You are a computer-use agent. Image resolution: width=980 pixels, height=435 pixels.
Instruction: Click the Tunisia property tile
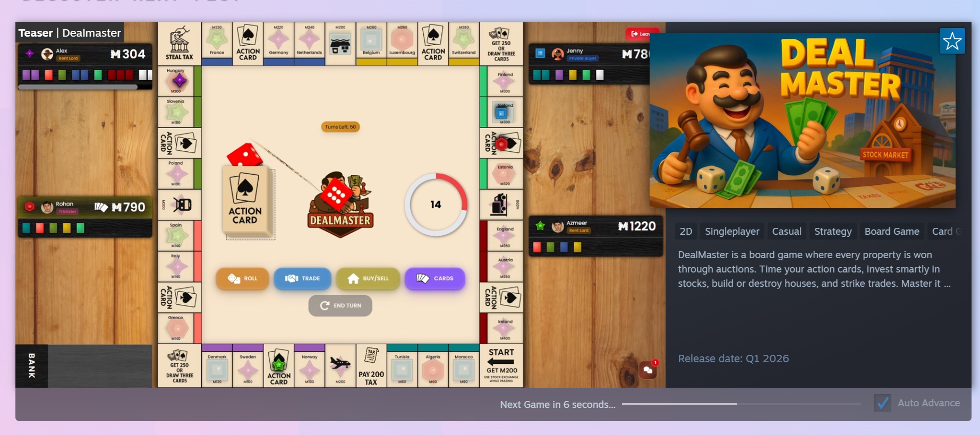(402, 366)
